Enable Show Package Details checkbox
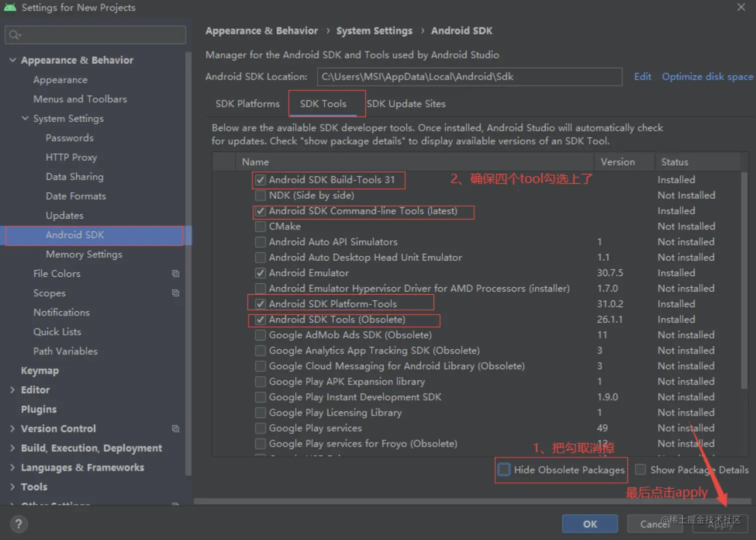The image size is (756, 540). pyautogui.click(x=640, y=469)
